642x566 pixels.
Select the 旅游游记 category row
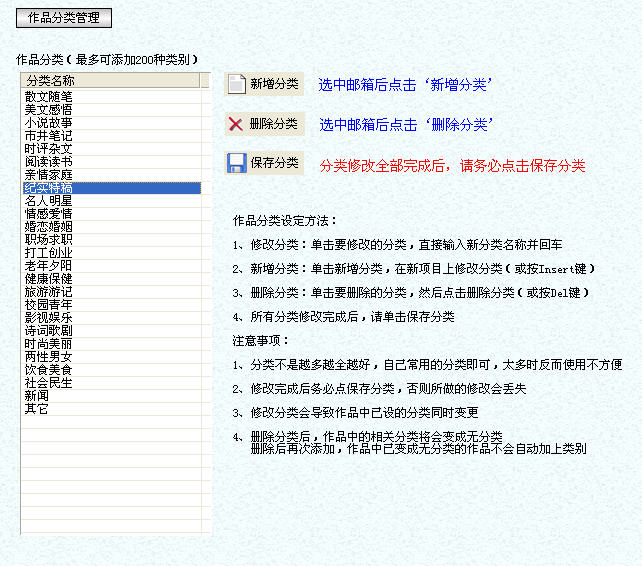(x=111, y=292)
